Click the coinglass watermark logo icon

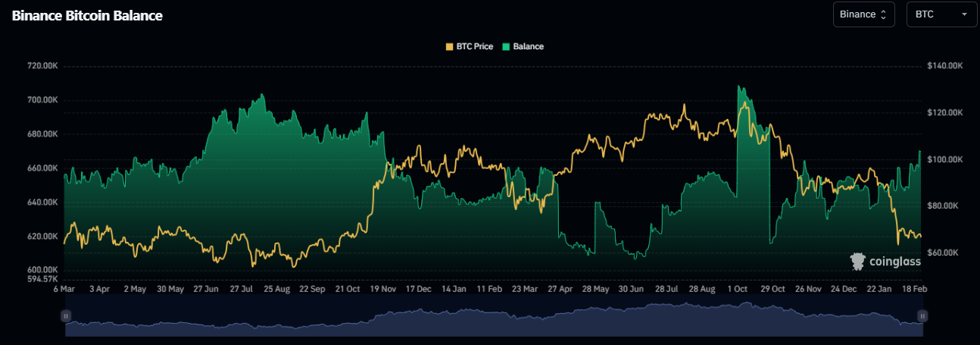pyautogui.click(x=857, y=262)
